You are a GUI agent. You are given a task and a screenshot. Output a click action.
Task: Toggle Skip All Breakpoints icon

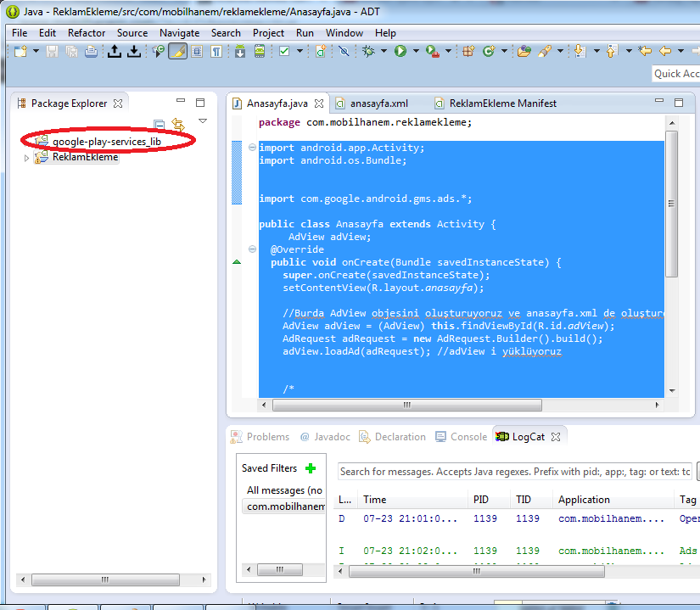[344, 51]
